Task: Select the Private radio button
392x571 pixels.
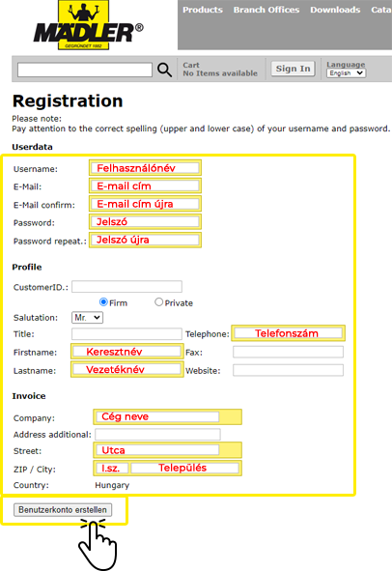Action: coord(158,302)
